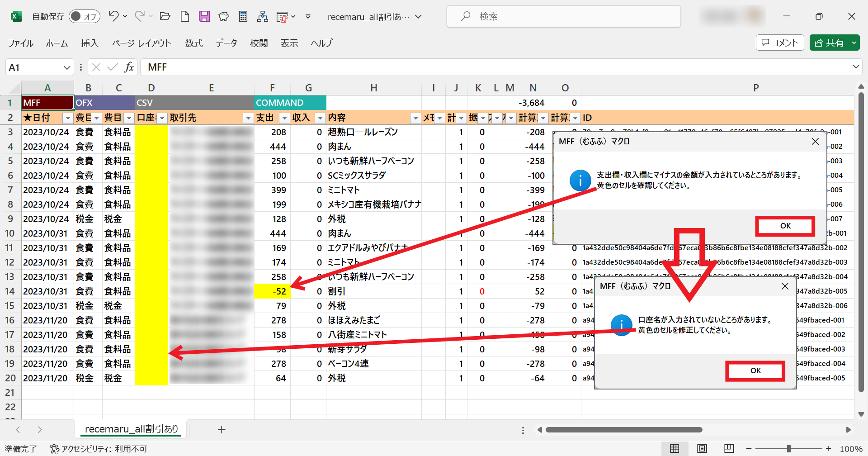This screenshot has height=456, width=868.
Task: Click the cancel (X) icon in formula bar
Action: 96,67
